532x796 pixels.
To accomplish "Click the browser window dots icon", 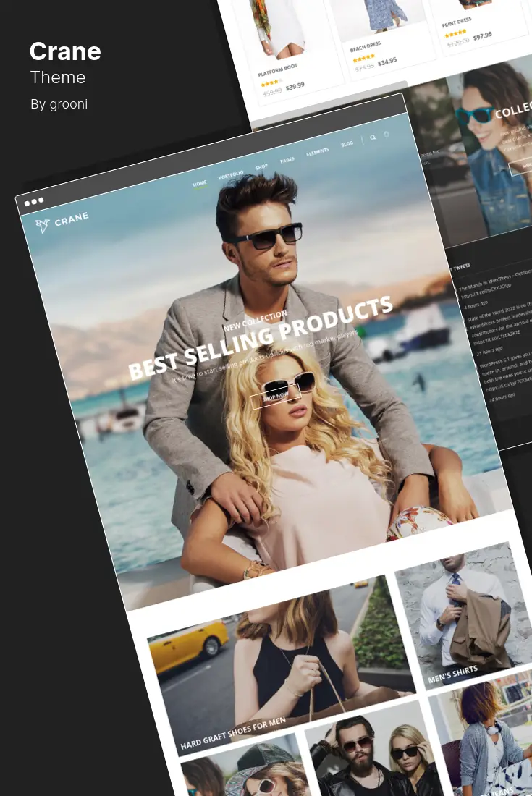I will [34, 202].
